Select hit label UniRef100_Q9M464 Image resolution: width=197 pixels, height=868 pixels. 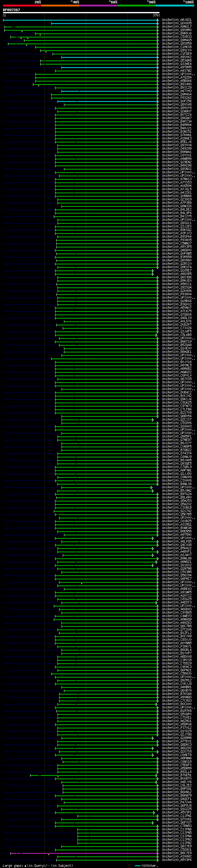(x=177, y=94)
